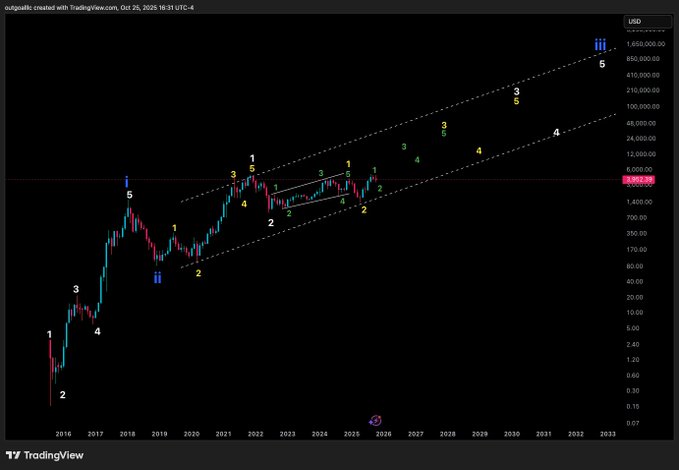Select the blue wave i label
Screen dimensions: 679x470
point(127,182)
